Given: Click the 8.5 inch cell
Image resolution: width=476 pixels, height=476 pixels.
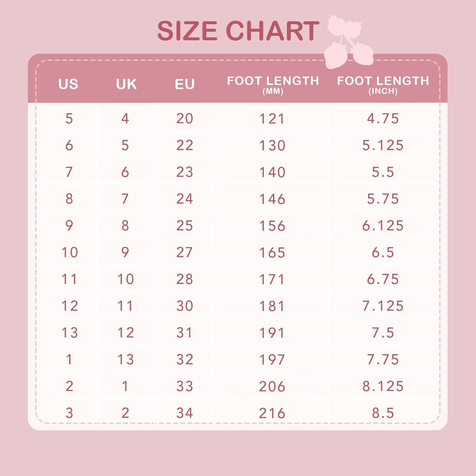Looking at the screenshot, I should [383, 413].
